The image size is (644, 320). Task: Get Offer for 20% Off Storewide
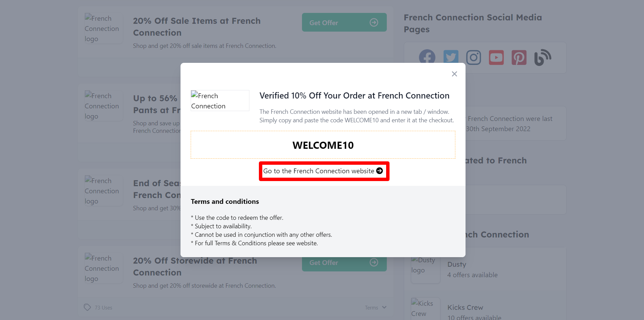click(x=344, y=263)
